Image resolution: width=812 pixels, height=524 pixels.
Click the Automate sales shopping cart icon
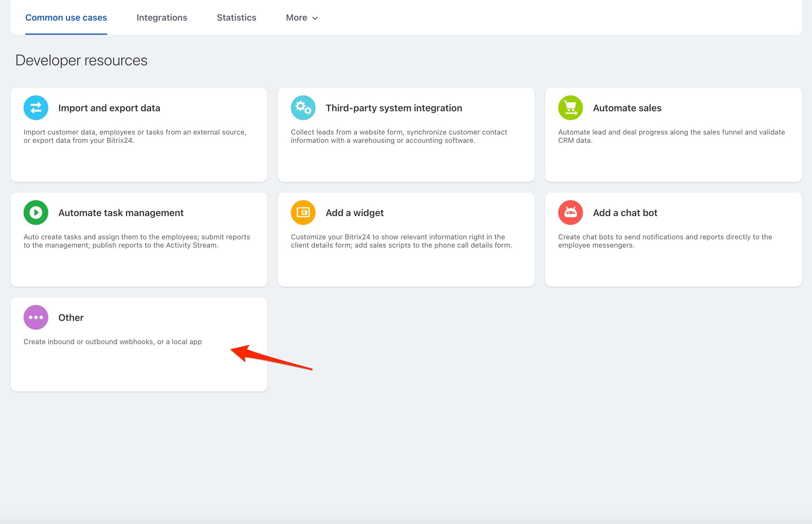[570, 108]
